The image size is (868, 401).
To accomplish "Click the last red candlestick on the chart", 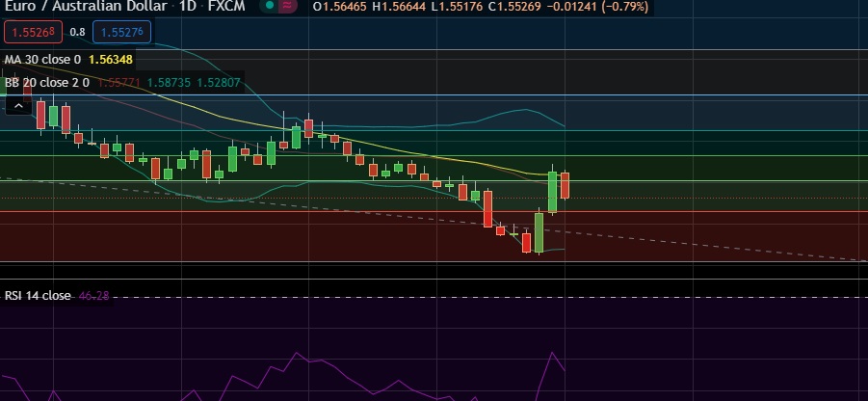I will 566,185.
